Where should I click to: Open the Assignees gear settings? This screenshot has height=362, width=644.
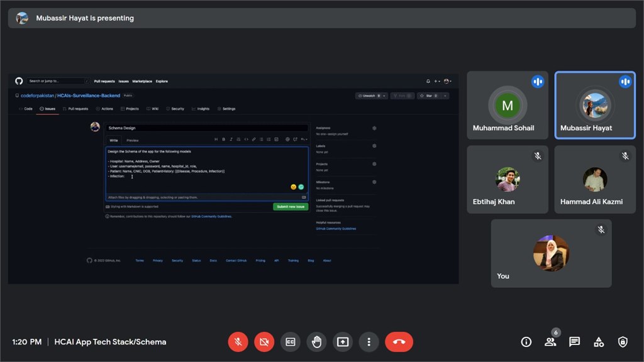click(374, 128)
